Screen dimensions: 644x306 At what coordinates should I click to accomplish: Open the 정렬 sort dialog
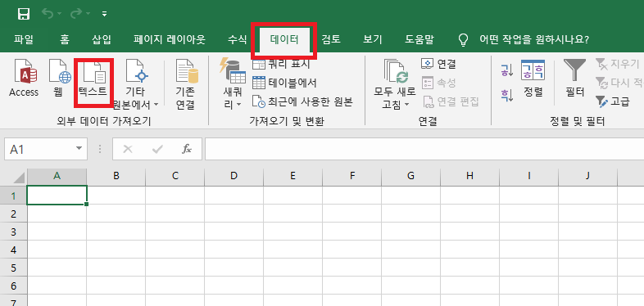(533, 78)
